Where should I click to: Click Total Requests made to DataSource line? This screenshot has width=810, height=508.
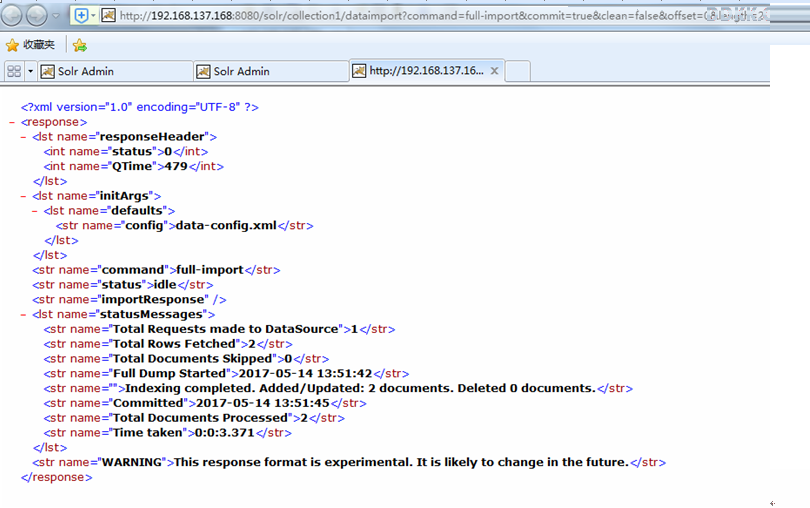click(219, 329)
